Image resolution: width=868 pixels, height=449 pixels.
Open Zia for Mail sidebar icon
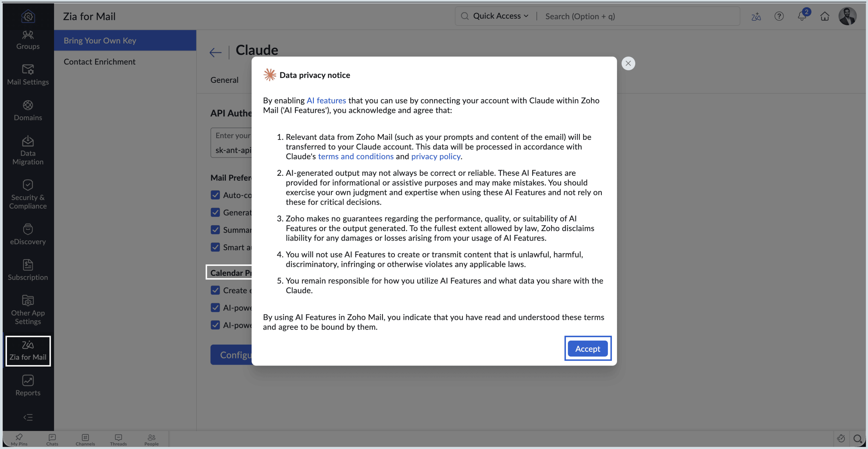pyautogui.click(x=28, y=350)
